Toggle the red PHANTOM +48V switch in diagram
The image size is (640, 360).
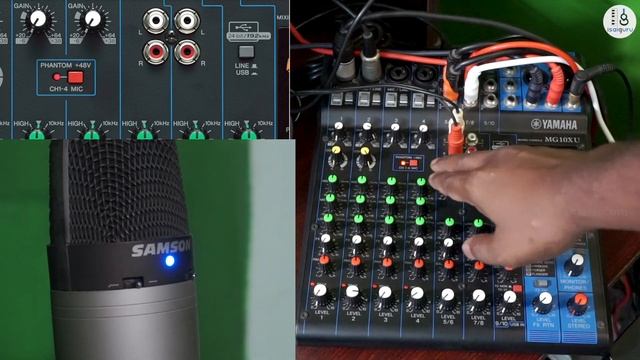(75, 77)
